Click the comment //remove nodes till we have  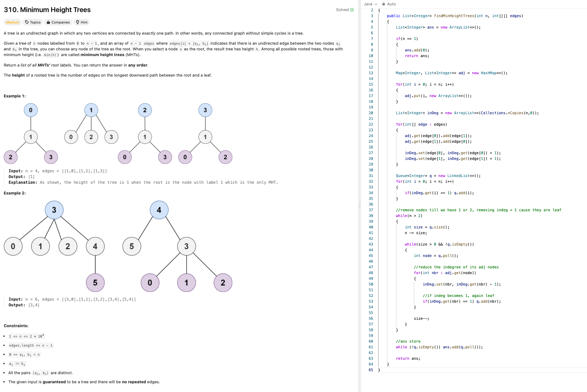coord(478,210)
